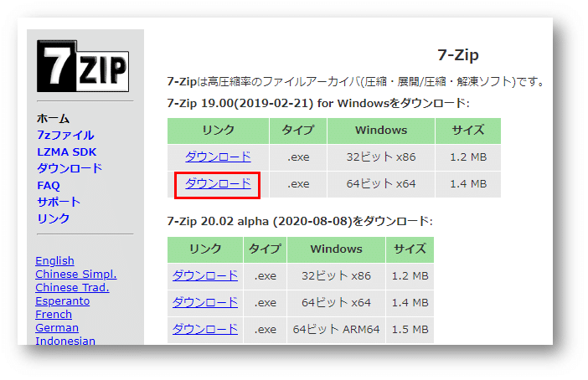
Task: Download 7-Zip 19.00 64-bit x64 exe
Action: [218, 183]
